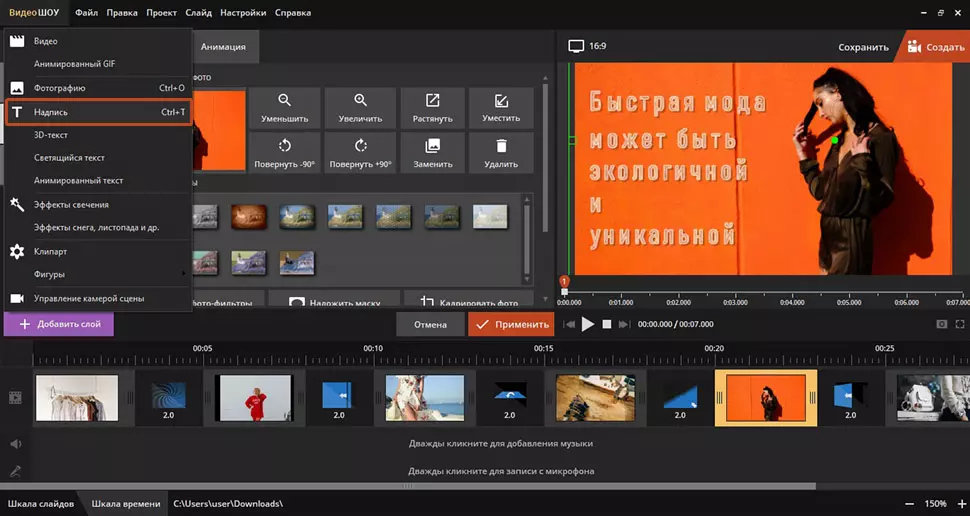The width and height of the screenshot is (970, 516).
Task: Toggle fullscreen preview icon
Action: click(960, 324)
